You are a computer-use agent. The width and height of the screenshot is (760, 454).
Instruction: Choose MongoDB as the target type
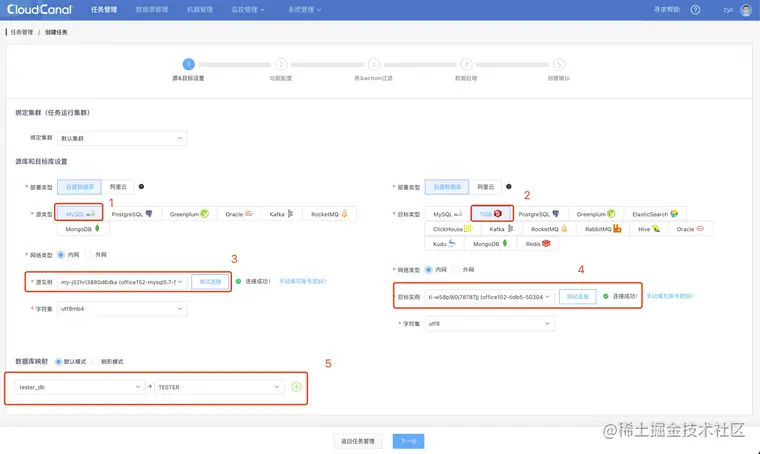coord(491,244)
